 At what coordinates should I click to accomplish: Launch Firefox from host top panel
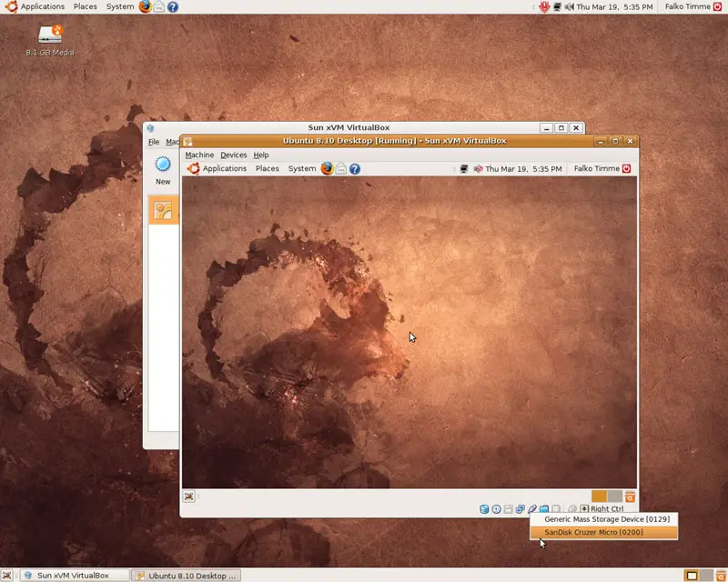click(x=146, y=6)
